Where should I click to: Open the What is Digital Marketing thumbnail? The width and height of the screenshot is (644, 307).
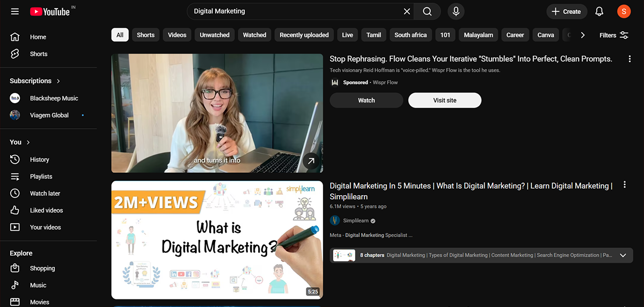pos(217,240)
